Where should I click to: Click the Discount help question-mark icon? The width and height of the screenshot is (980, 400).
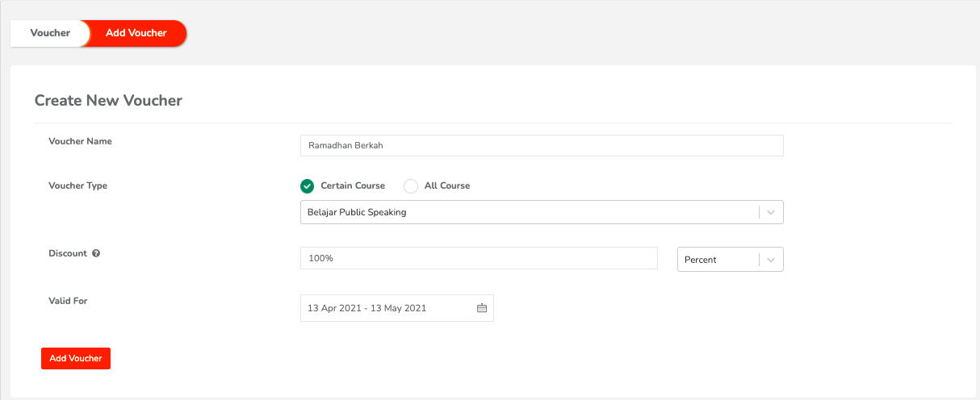click(x=96, y=253)
